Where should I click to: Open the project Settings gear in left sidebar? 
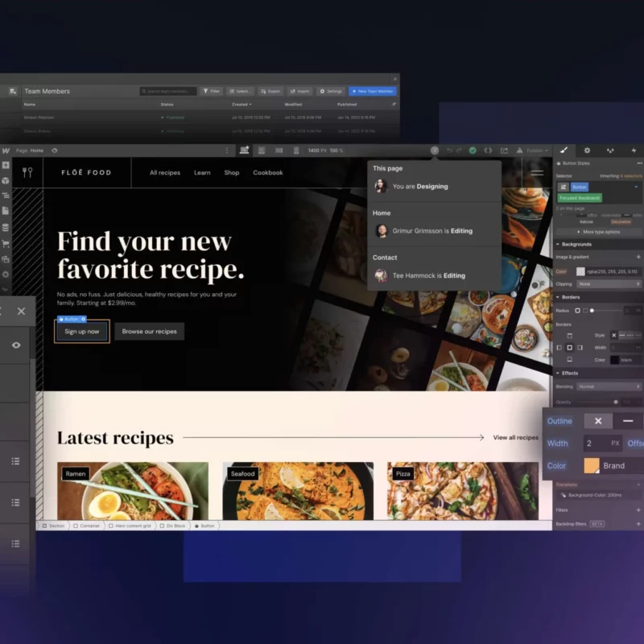coord(6,275)
